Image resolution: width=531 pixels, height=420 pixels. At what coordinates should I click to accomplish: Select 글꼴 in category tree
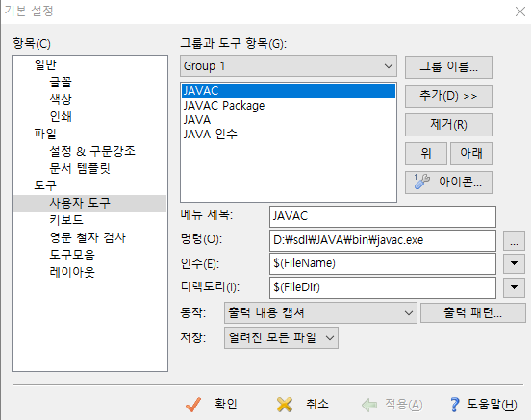click(61, 82)
